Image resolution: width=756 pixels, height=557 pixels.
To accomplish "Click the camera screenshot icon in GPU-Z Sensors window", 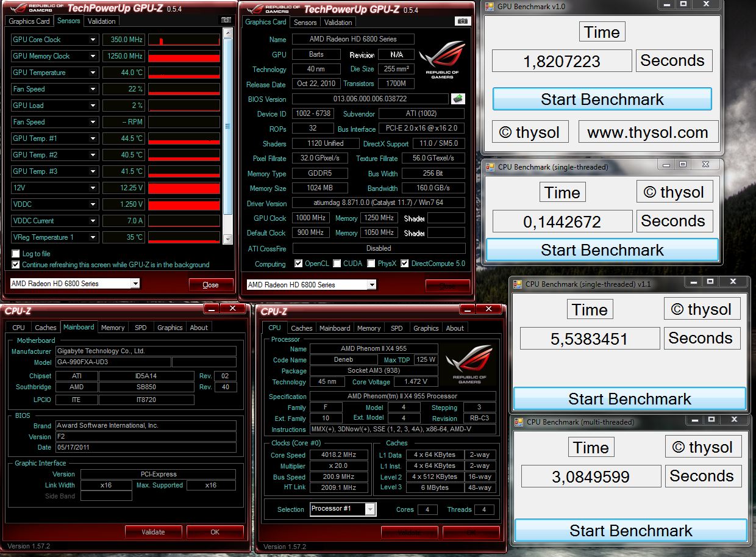I will click(x=227, y=20).
